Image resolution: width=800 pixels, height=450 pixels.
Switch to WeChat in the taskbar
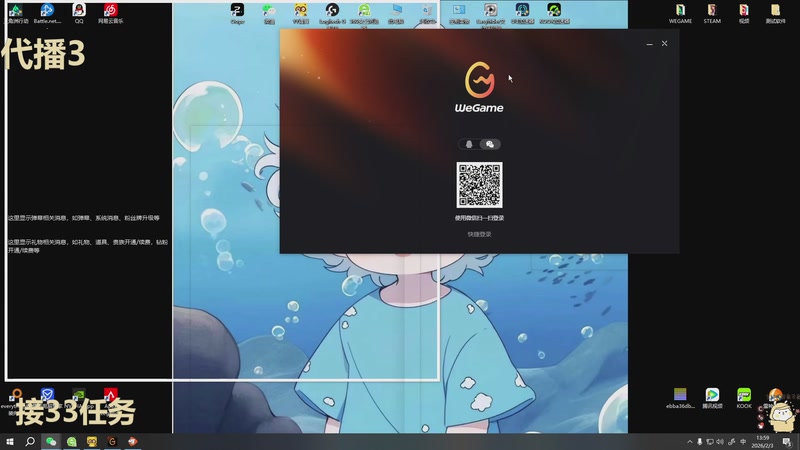(51, 441)
